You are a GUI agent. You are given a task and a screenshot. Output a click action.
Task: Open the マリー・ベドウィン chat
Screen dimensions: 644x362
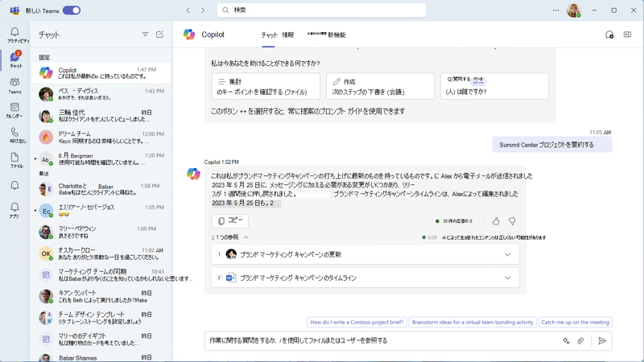[101, 232]
